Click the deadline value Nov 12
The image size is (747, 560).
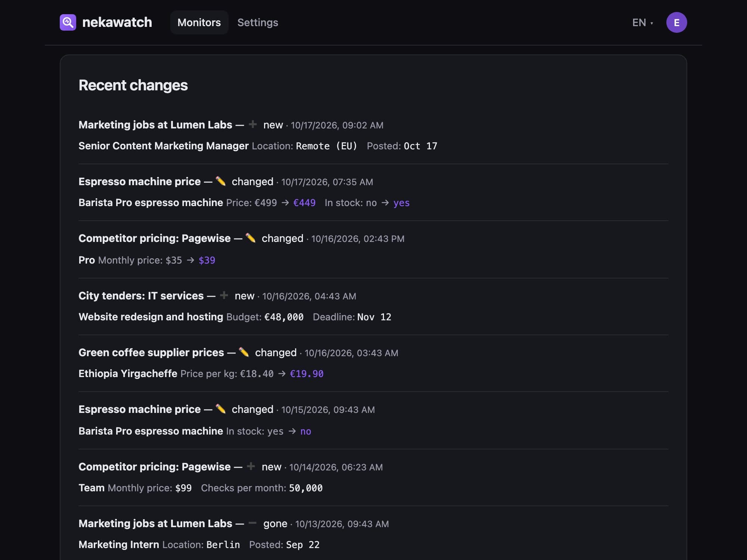click(x=374, y=317)
